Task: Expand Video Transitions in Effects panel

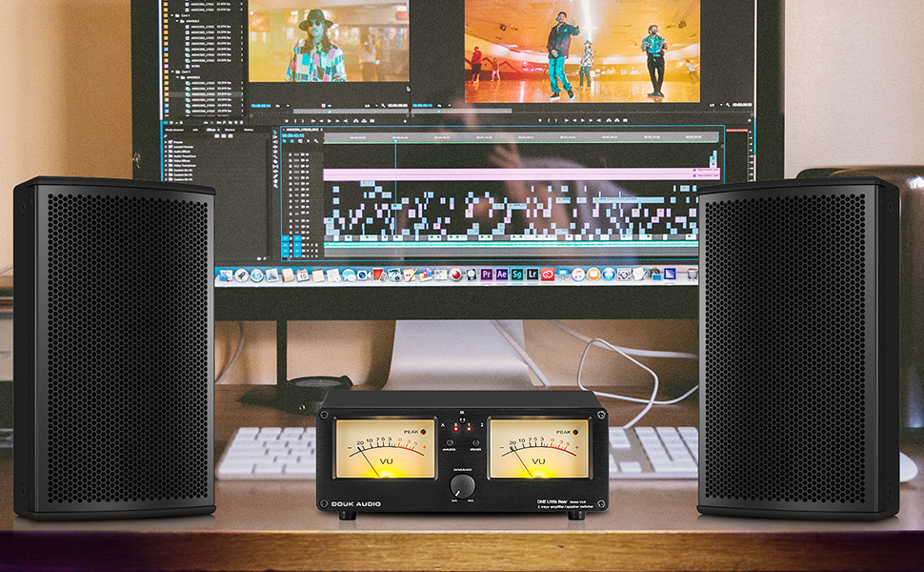Action: click(x=166, y=166)
